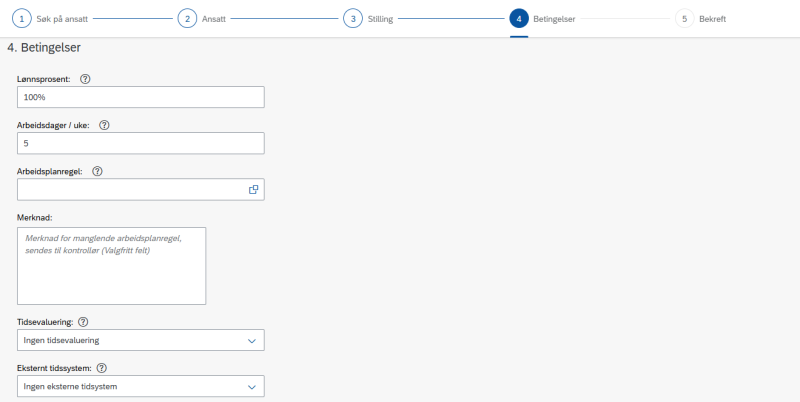Go to step 2 Ansatt

(202, 19)
